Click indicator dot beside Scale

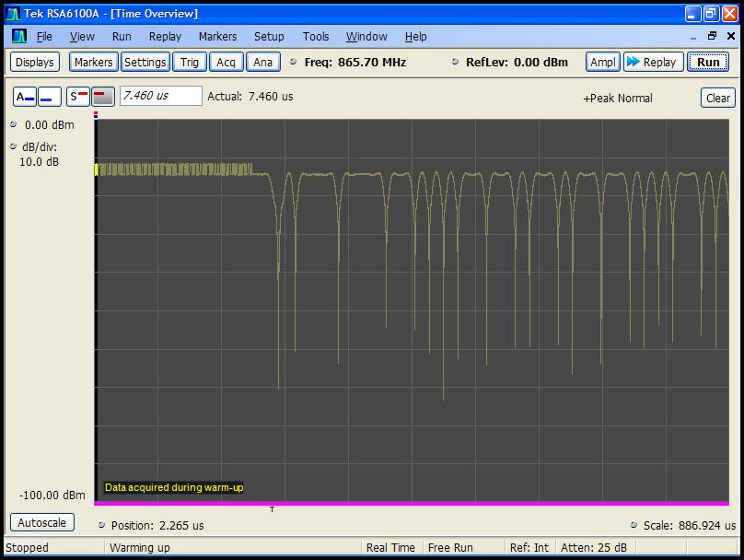tap(634, 524)
